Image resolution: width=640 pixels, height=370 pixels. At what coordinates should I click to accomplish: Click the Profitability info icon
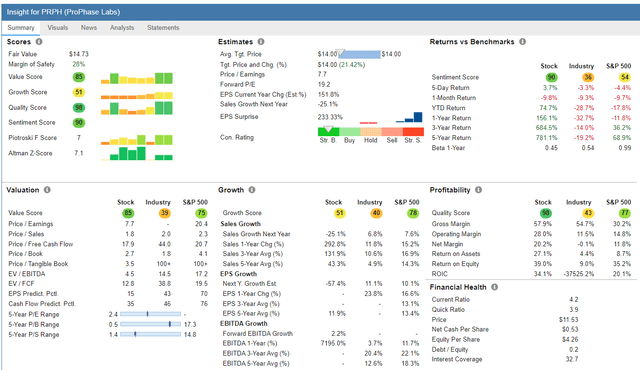(x=478, y=190)
